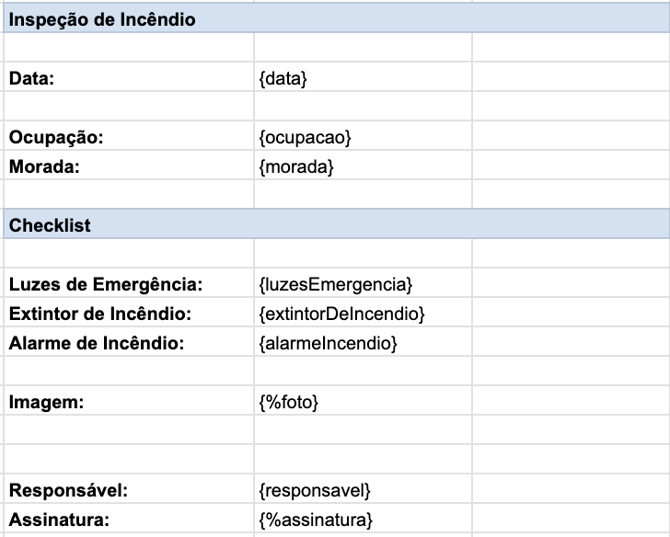Select the 'Inspeção de Incêndio' header cell

tap(102, 19)
